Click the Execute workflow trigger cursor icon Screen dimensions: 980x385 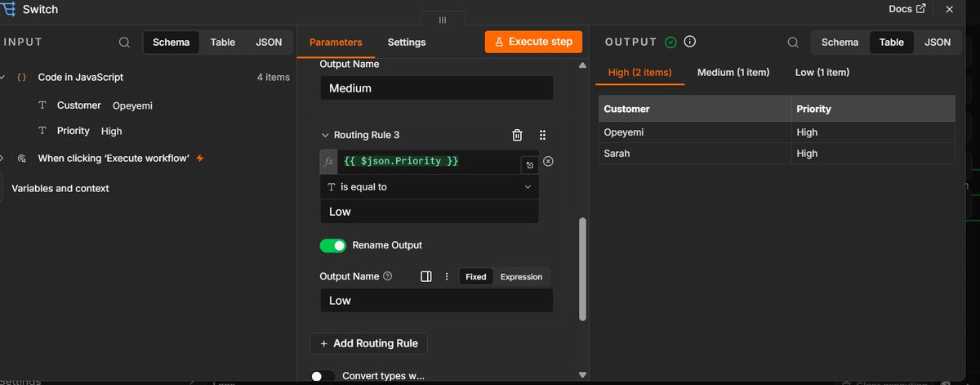click(x=22, y=159)
